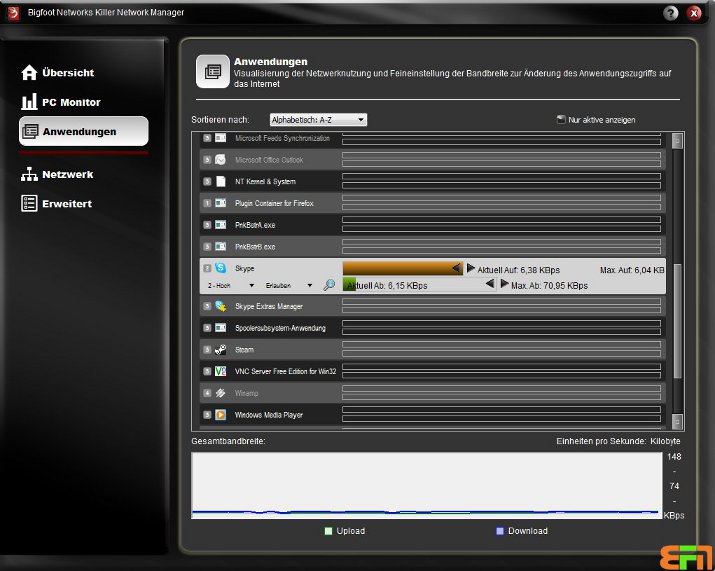
Task: Open the Übersicht page
Action: click(x=57, y=73)
